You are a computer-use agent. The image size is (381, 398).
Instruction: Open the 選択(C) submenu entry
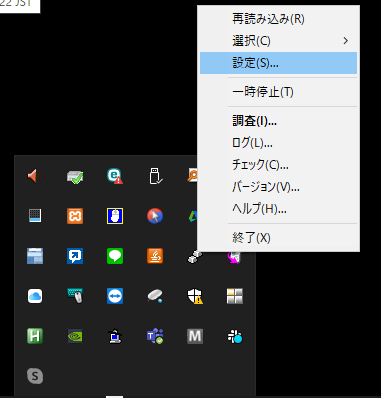click(278, 41)
